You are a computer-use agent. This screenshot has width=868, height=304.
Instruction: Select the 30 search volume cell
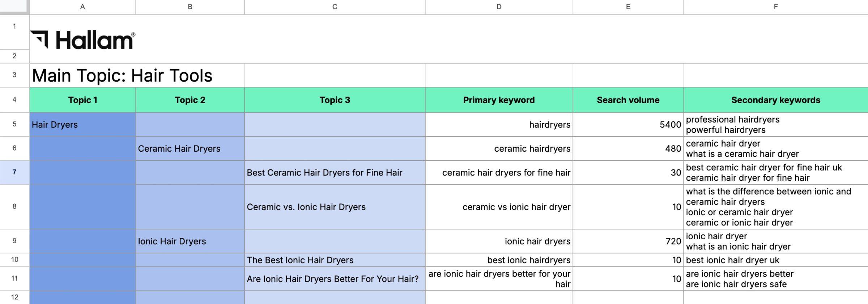point(628,173)
